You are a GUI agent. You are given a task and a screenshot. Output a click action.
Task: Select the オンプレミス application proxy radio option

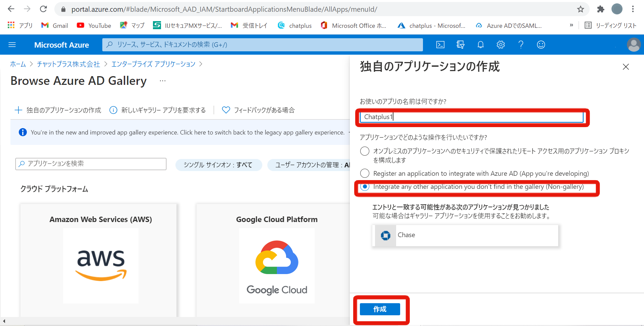pyautogui.click(x=365, y=151)
